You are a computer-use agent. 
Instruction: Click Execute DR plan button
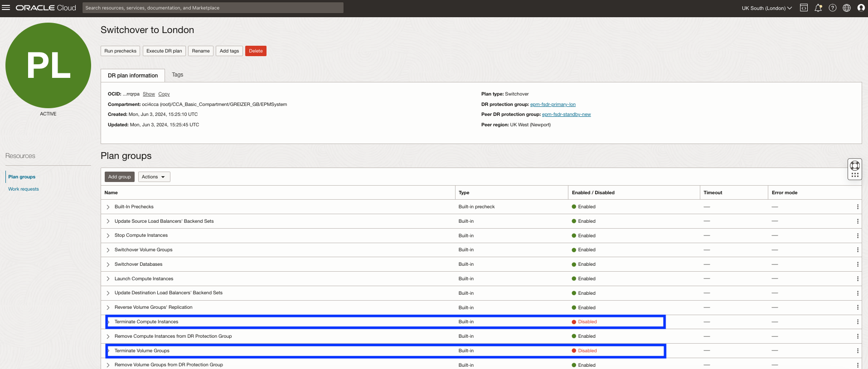(x=164, y=51)
